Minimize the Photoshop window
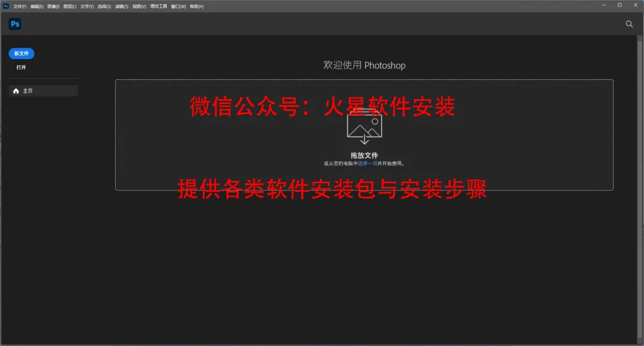This screenshot has height=346, width=644. pyautogui.click(x=603, y=5)
